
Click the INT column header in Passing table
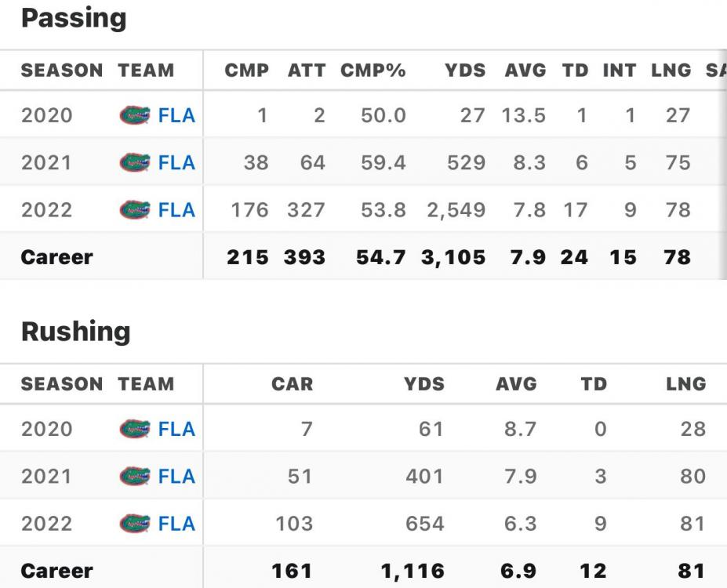click(619, 71)
